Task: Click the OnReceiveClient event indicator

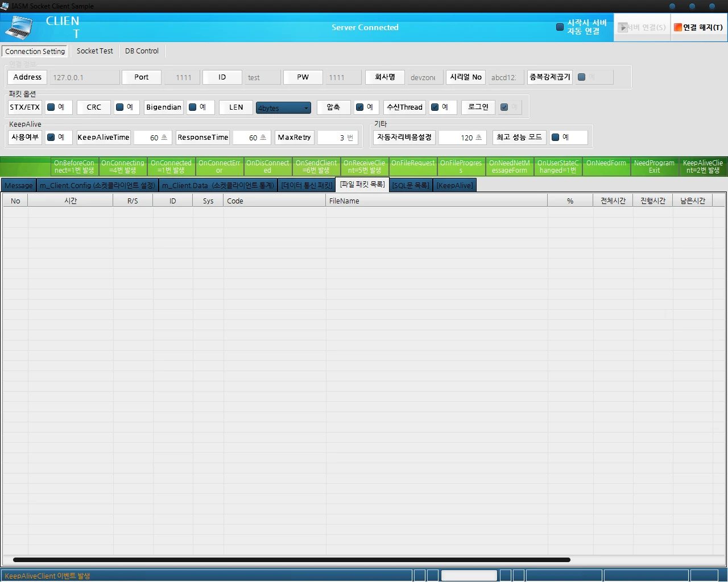Action: pyautogui.click(x=365, y=167)
